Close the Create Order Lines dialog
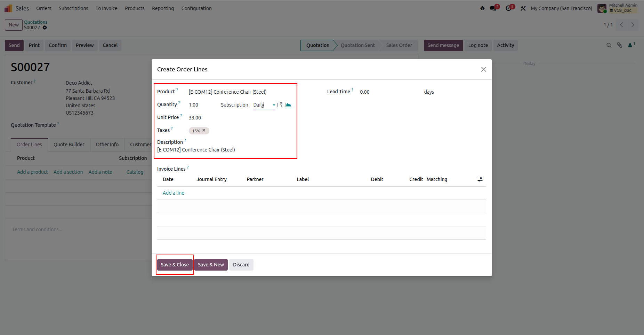This screenshot has height=335, width=644. coord(483,69)
